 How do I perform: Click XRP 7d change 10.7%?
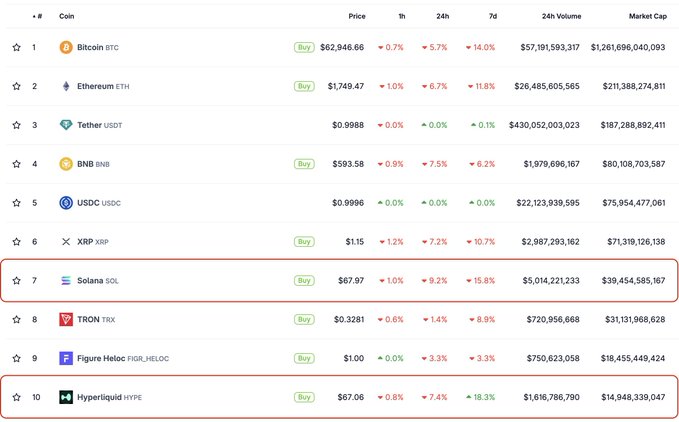point(481,242)
